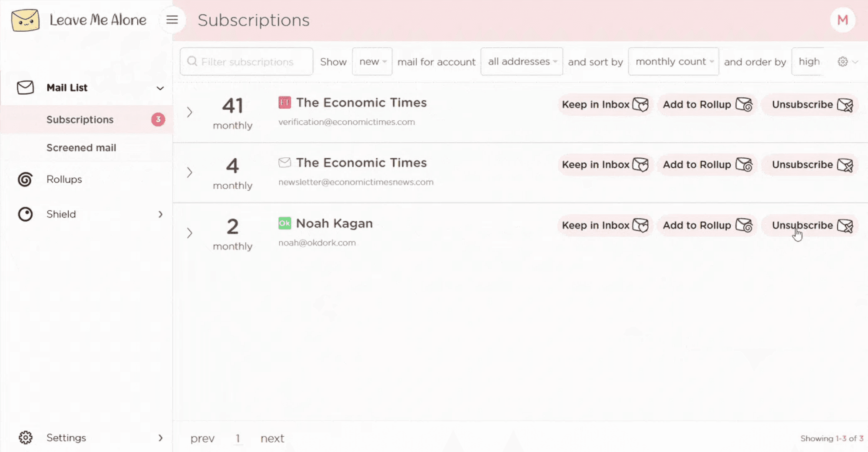Go to the next page link

[x=272, y=439]
